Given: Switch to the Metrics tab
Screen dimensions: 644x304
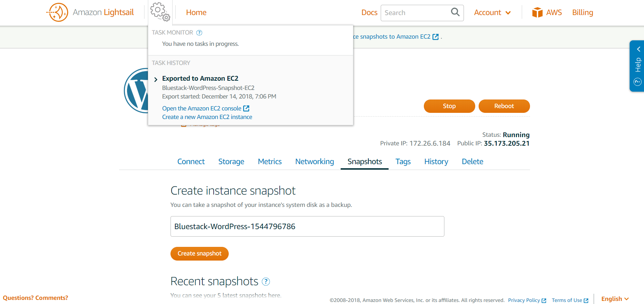Looking at the screenshot, I should [x=270, y=161].
